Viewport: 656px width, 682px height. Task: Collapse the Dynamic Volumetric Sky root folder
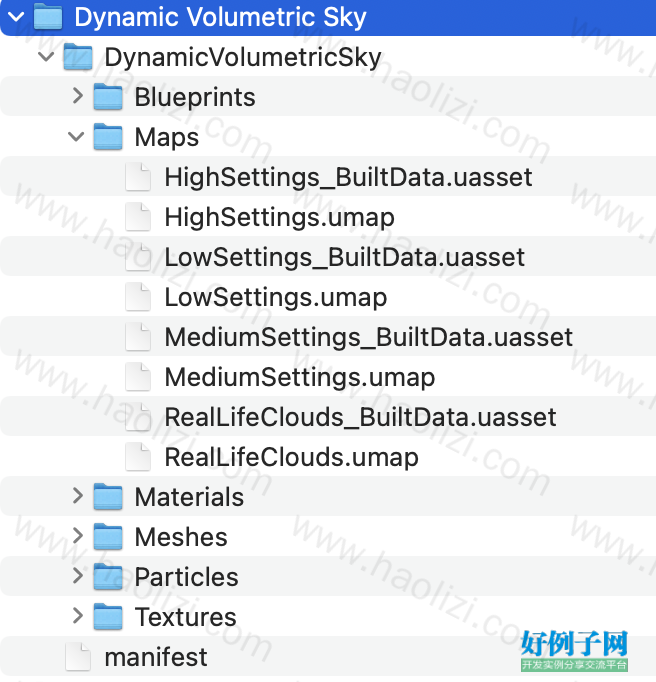coord(16,17)
